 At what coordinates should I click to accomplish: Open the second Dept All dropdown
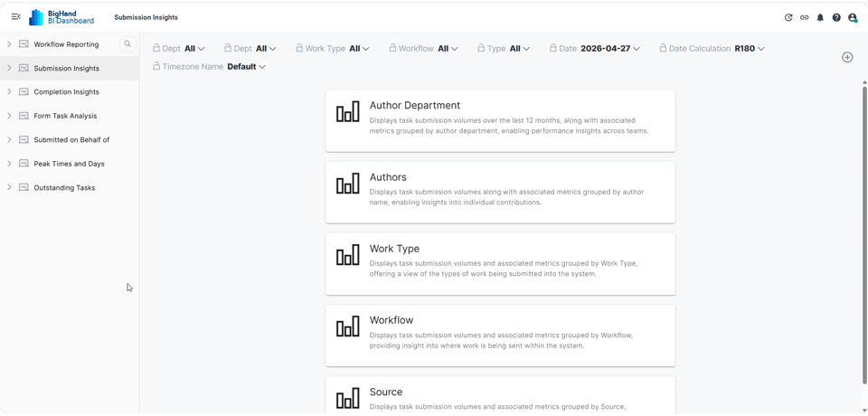coord(266,49)
